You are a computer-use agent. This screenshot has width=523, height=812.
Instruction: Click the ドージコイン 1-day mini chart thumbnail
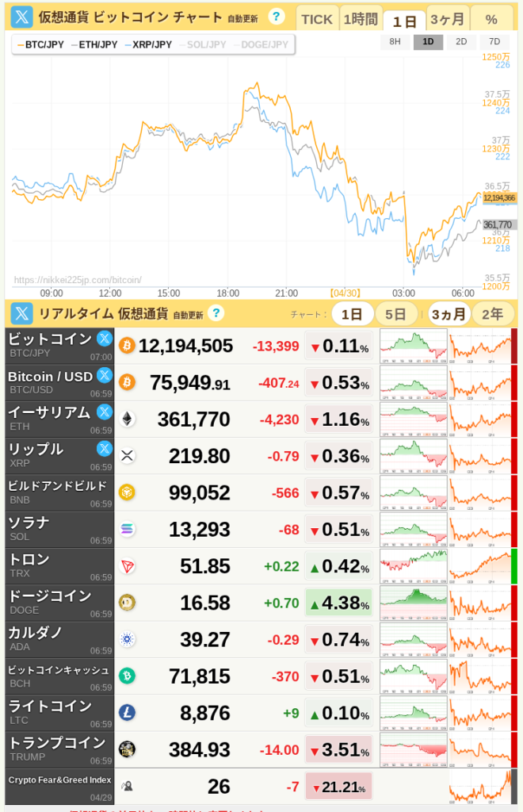pos(414,603)
